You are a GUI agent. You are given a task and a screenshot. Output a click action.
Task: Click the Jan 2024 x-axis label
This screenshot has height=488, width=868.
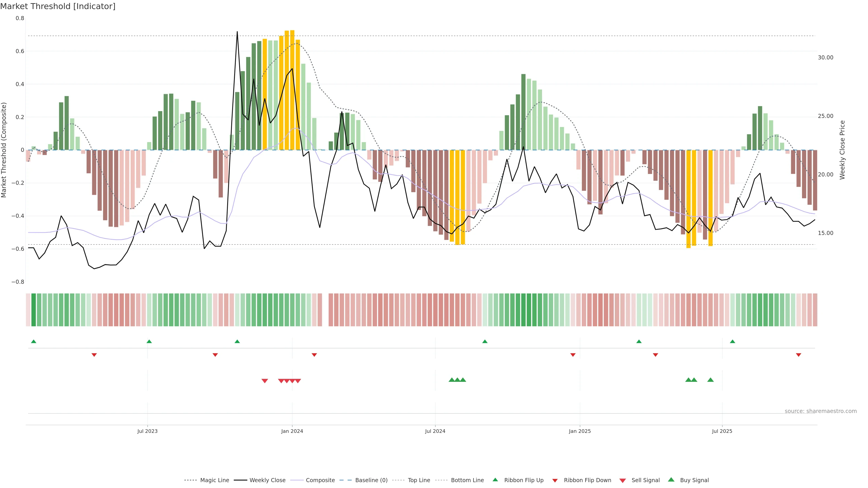click(x=292, y=431)
